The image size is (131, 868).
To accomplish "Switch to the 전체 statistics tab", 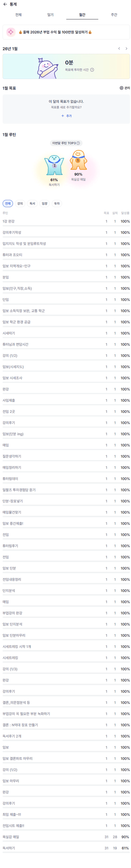I will pyautogui.click(x=18, y=15).
